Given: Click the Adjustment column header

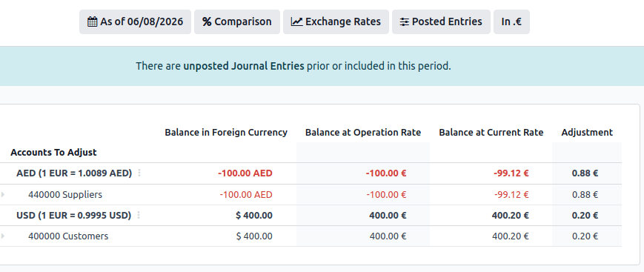Looking at the screenshot, I should coord(587,133).
